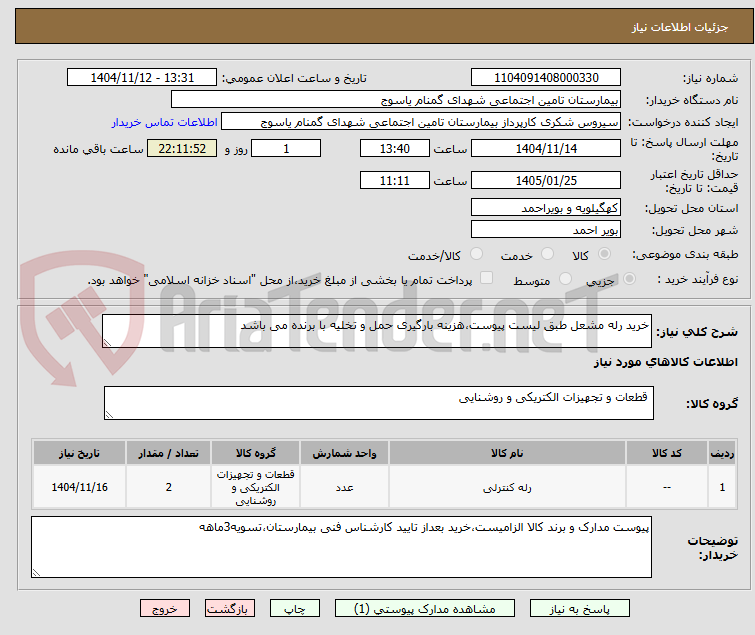Click the ردیف column header
This screenshot has width=755, height=635.
[x=722, y=453]
